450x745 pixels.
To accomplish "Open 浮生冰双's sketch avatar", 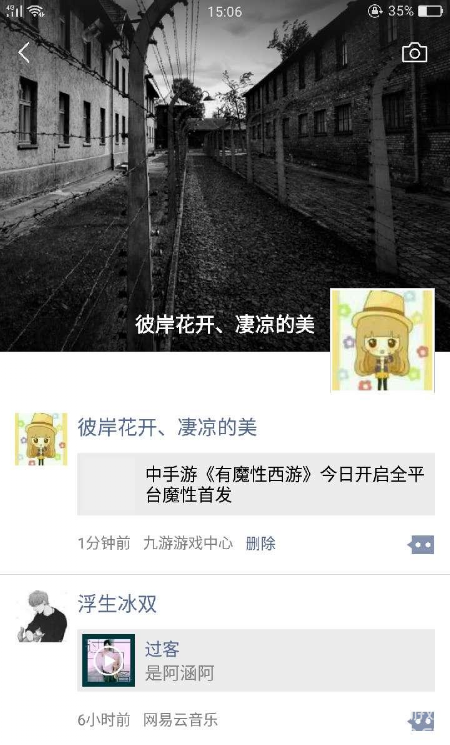I will tap(41, 616).
